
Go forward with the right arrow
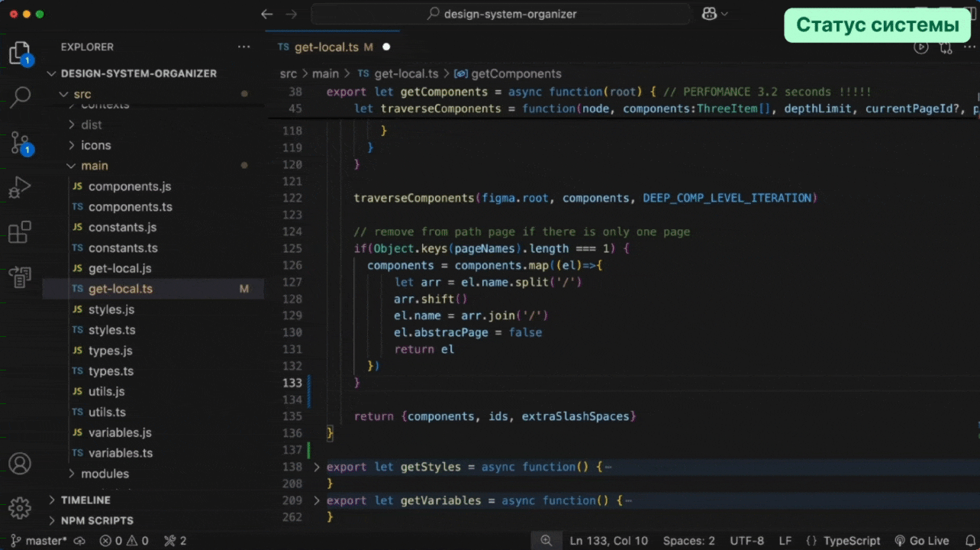coord(291,14)
